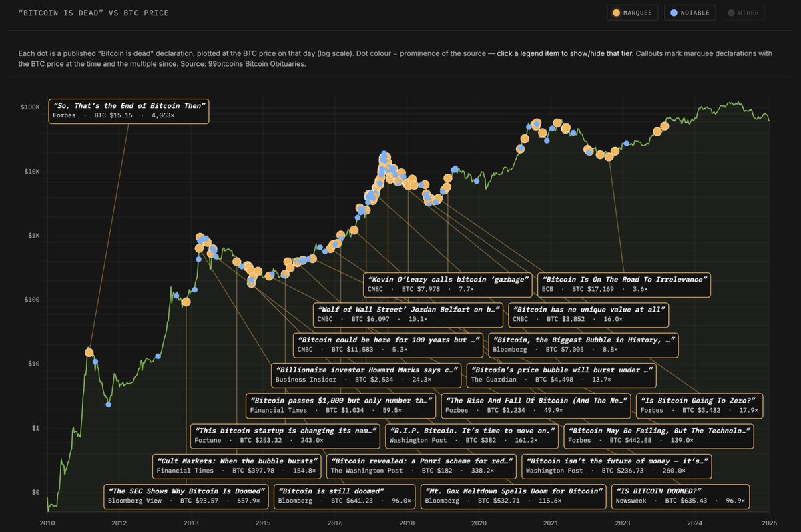
Task: Click the '2016' x-axis label
Action: click(x=336, y=523)
